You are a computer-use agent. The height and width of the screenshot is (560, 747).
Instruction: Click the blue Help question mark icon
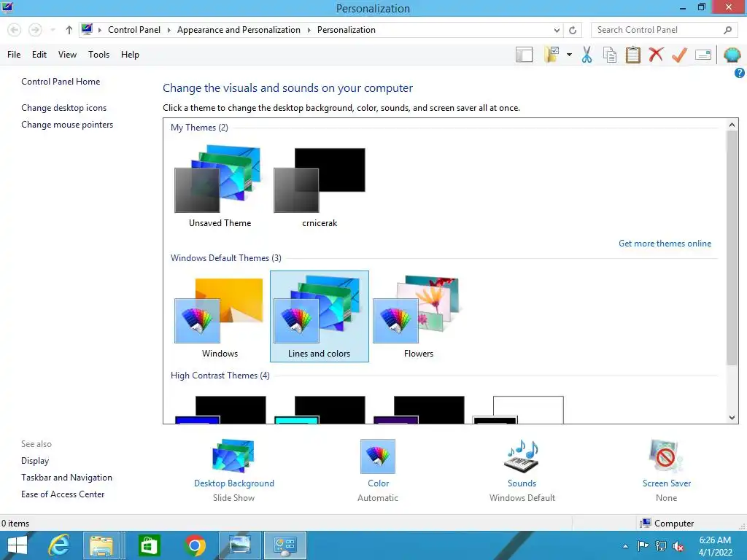(x=739, y=73)
